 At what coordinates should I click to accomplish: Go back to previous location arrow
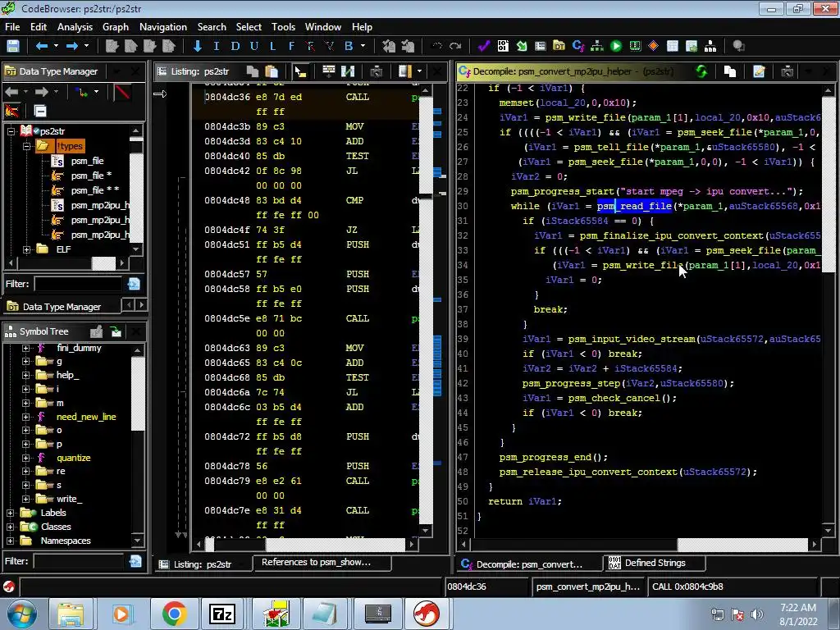(x=42, y=46)
